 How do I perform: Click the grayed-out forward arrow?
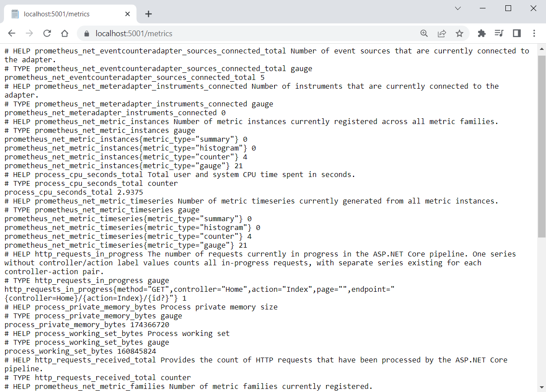29,33
